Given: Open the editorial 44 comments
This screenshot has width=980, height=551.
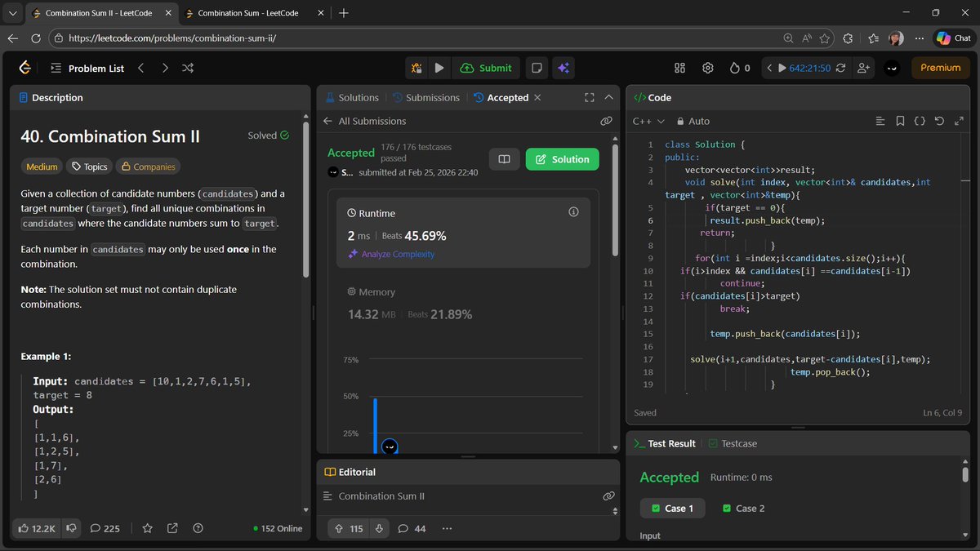Looking at the screenshot, I should point(412,528).
